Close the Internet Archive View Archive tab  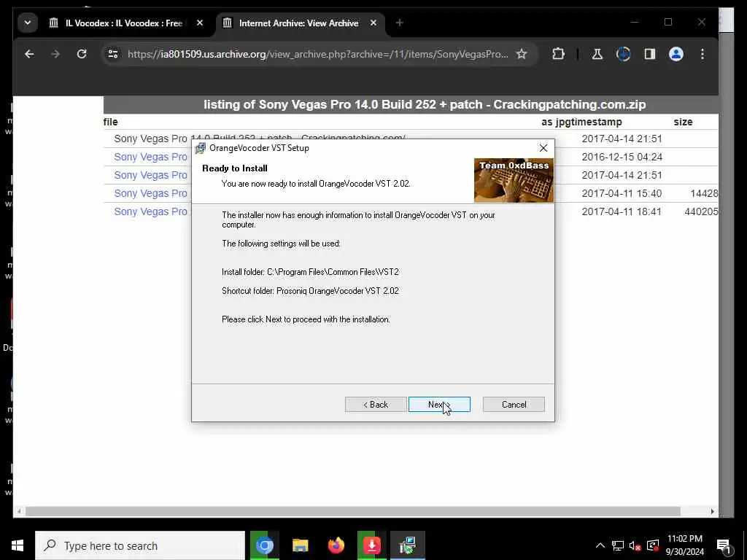coord(373,23)
